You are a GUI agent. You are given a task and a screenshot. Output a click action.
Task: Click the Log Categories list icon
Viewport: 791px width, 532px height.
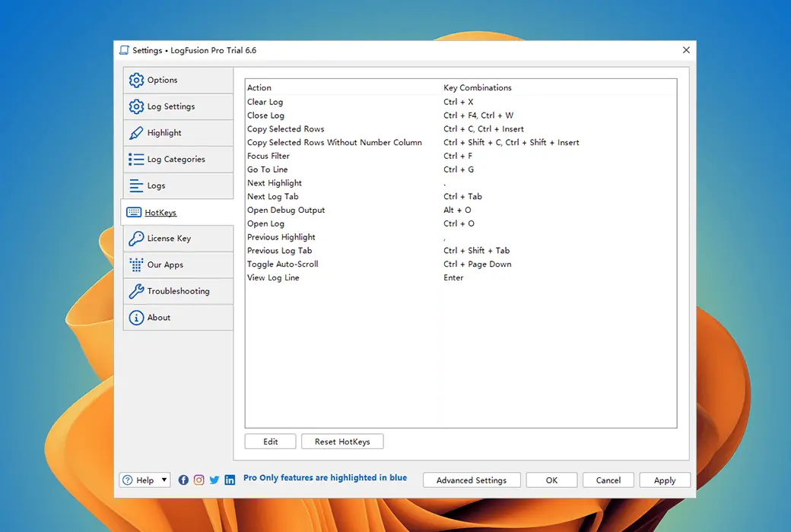click(136, 160)
